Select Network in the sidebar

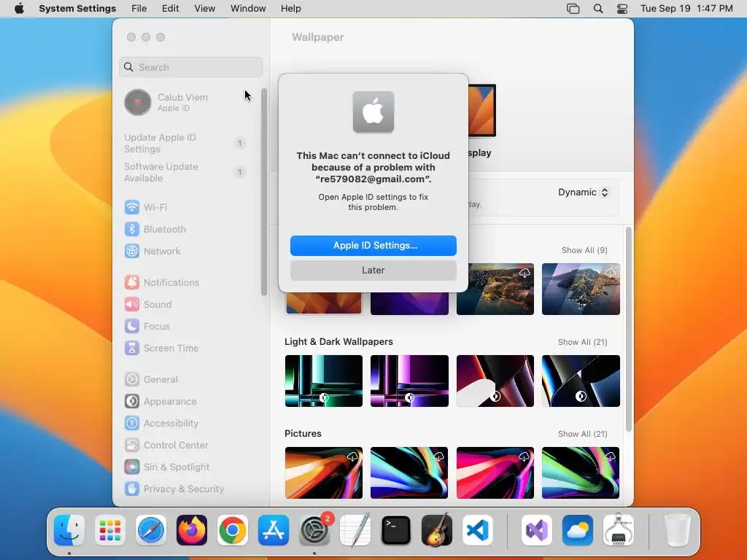click(152, 251)
